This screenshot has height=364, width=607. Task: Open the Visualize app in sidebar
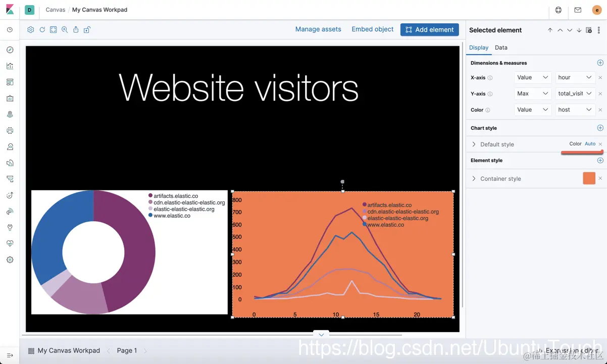pyautogui.click(x=10, y=66)
